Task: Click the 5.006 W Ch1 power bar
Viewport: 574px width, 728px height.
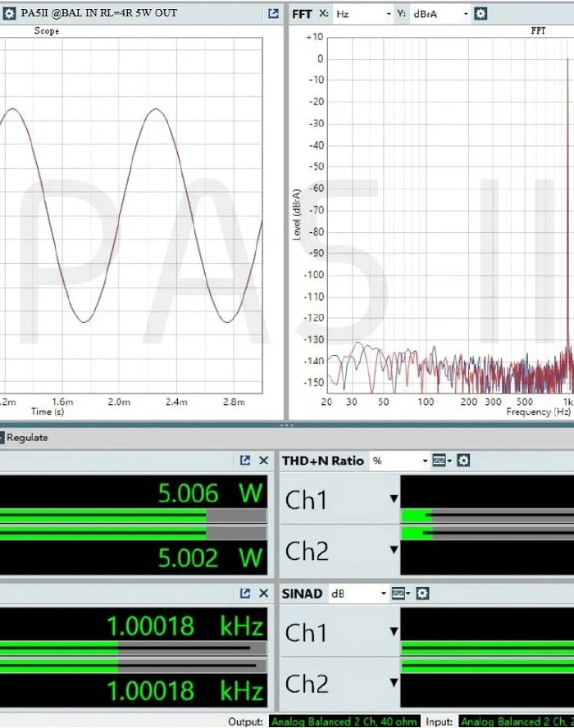Action: tap(131, 516)
